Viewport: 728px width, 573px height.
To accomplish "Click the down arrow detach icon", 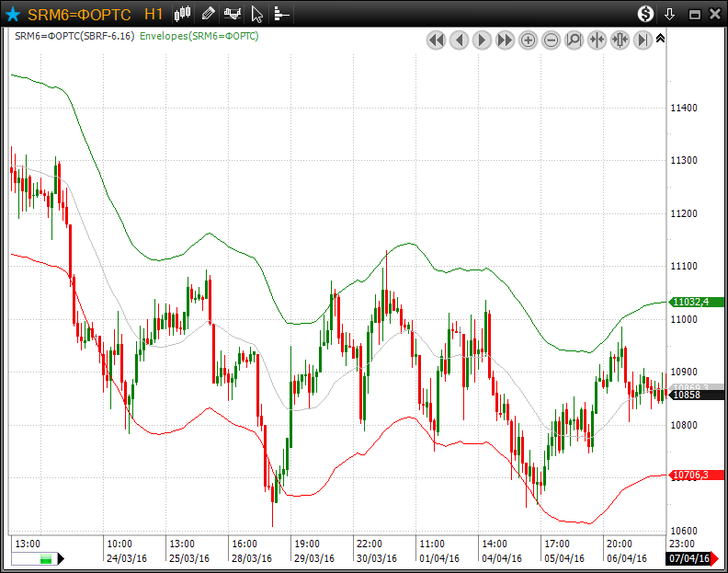I will point(670,14).
